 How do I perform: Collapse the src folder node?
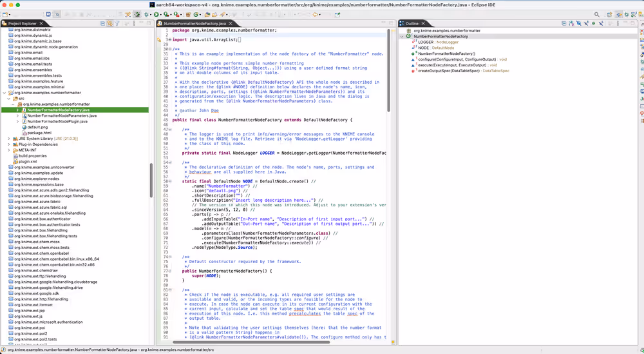pyautogui.click(x=8, y=99)
